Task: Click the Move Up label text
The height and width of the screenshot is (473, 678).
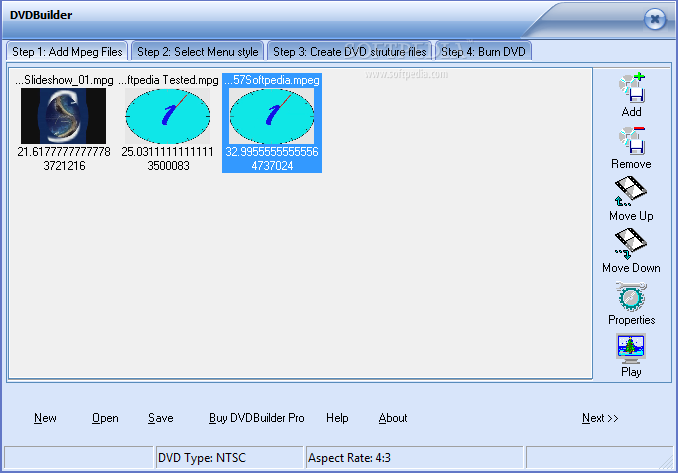Action: click(x=631, y=216)
